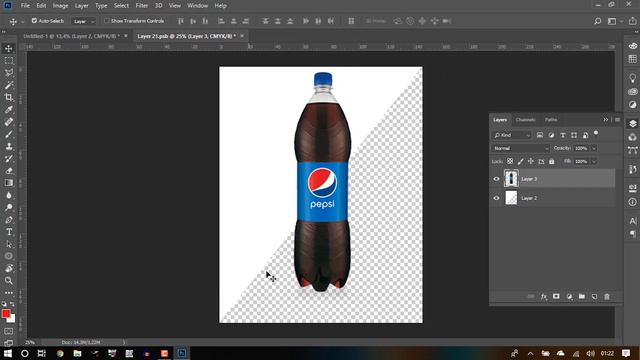Viewport: 640px width, 360px height.
Task: Open the Window menu
Action: (198, 6)
